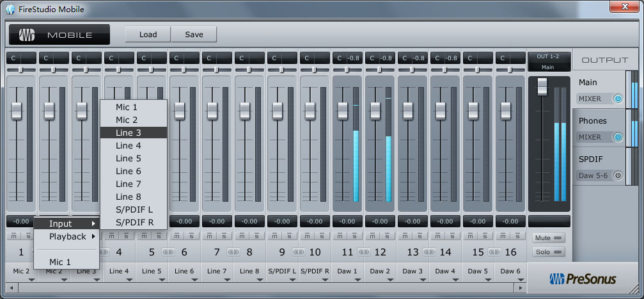Toggle Mute on the master channel
The height and width of the screenshot is (299, 644).
tap(549, 238)
